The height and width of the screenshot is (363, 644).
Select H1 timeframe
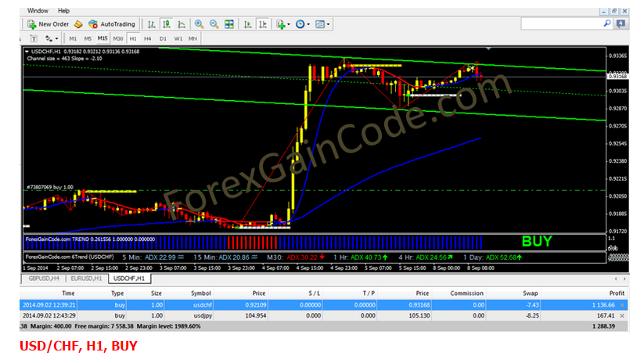133,38
